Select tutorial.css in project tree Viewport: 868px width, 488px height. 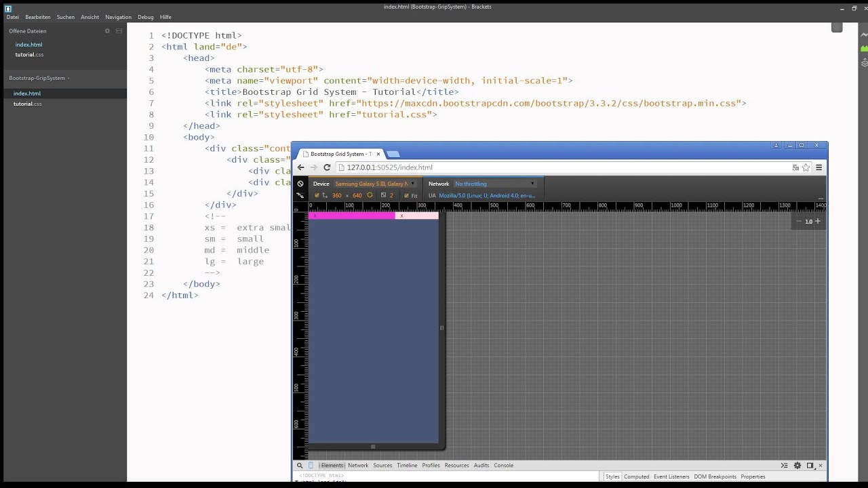coord(28,104)
